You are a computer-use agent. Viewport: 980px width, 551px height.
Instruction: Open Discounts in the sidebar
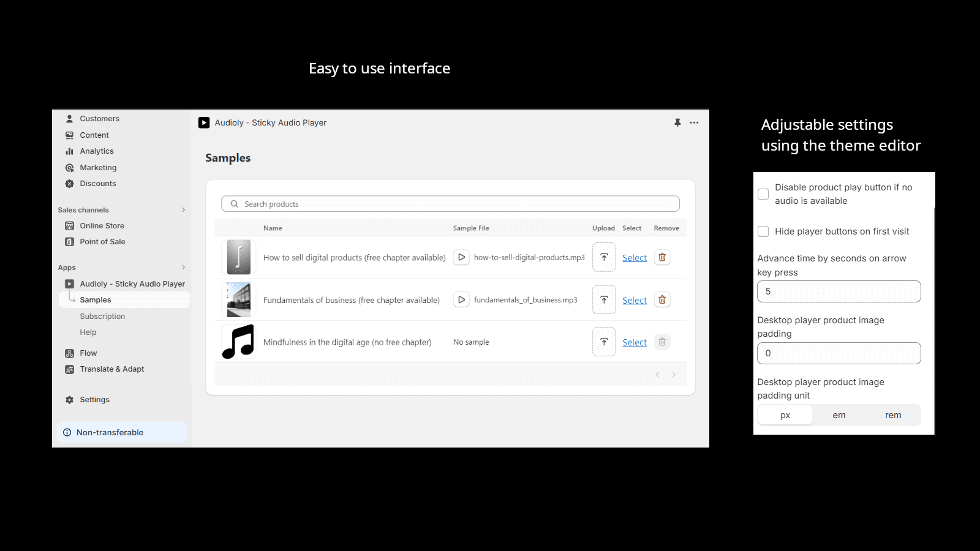coord(97,183)
